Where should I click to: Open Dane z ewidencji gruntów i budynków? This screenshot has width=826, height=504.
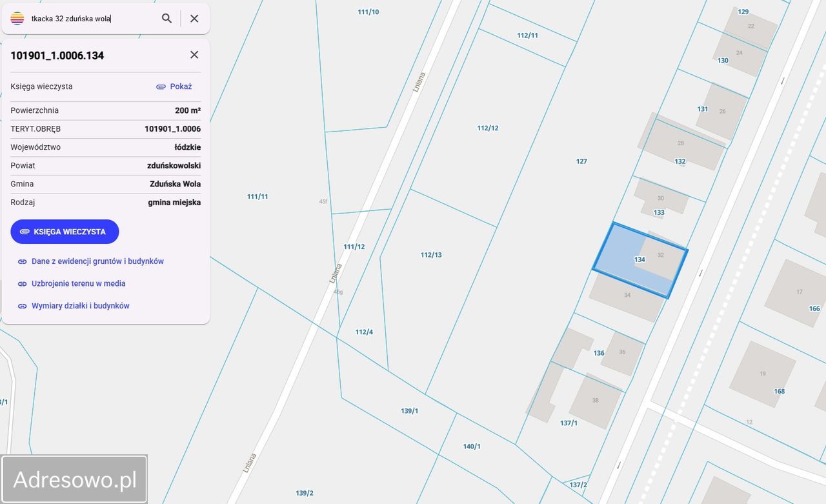(x=97, y=261)
